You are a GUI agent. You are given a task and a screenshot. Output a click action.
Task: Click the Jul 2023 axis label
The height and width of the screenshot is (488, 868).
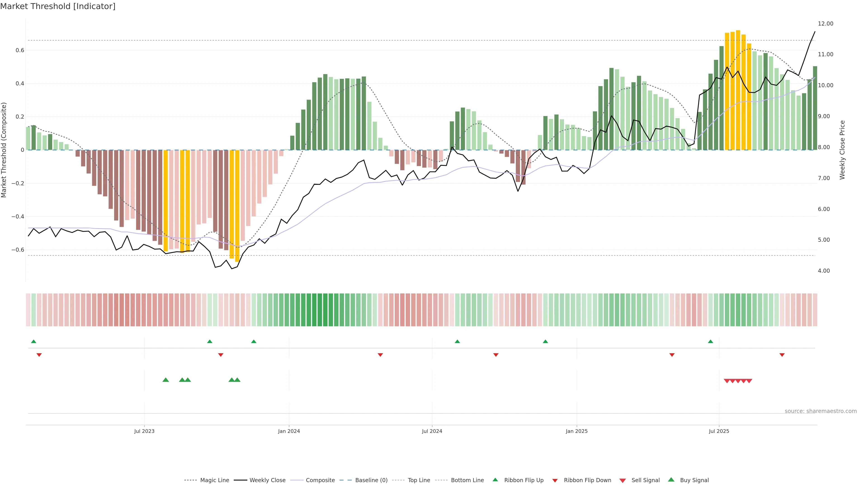(144, 431)
